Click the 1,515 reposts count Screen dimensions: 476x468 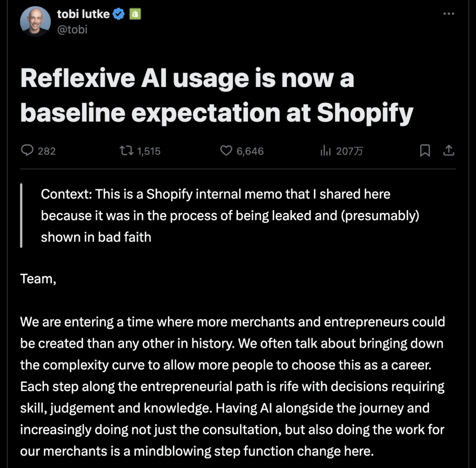pos(148,151)
